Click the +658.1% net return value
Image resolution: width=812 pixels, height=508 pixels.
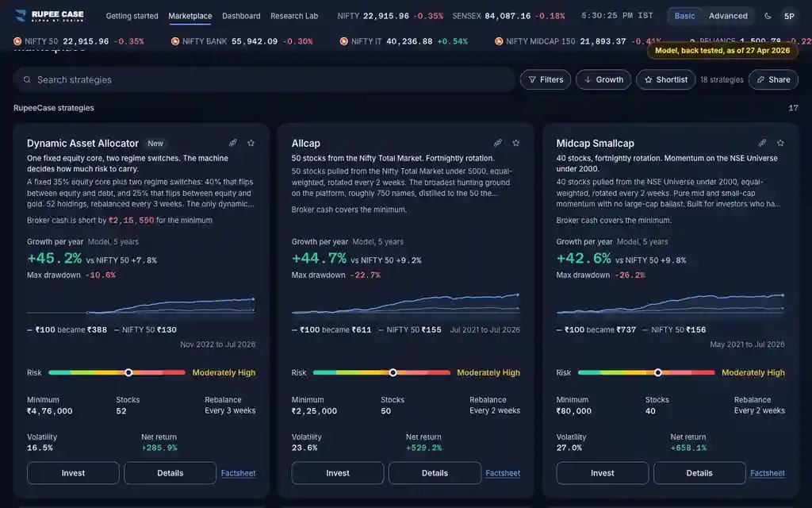[x=688, y=448]
